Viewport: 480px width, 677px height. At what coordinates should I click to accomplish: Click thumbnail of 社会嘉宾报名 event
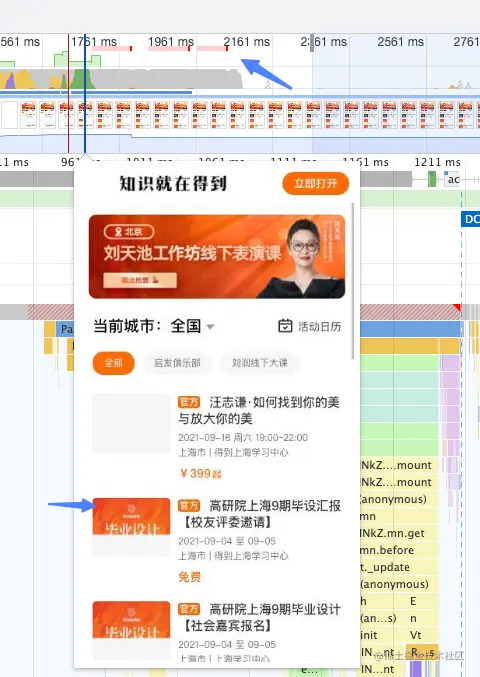(x=132, y=630)
